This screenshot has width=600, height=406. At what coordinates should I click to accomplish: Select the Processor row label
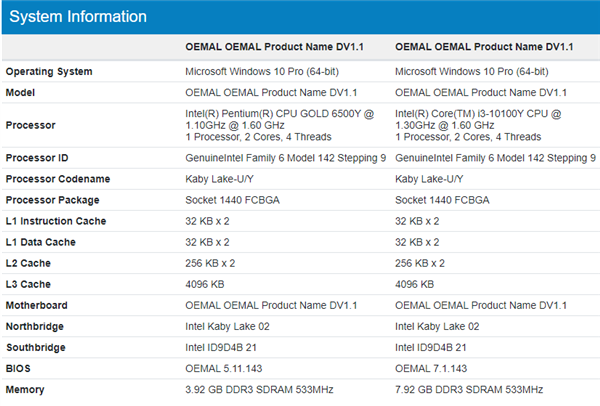pos(31,125)
